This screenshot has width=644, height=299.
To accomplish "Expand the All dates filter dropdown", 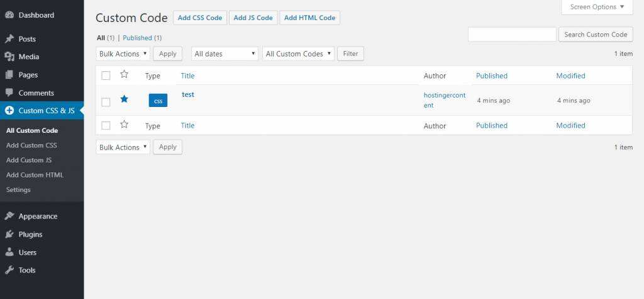I will tap(225, 54).
